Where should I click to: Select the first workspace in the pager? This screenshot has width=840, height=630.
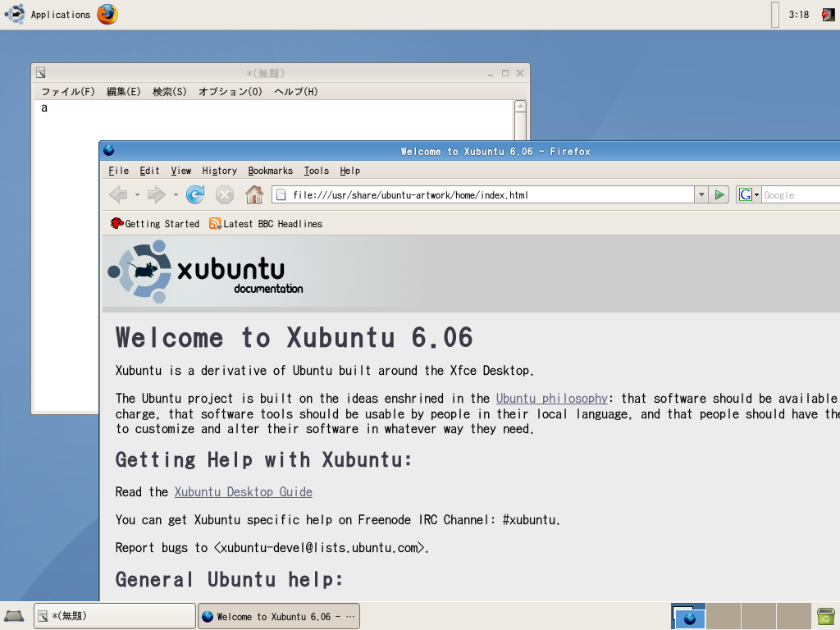click(688, 616)
